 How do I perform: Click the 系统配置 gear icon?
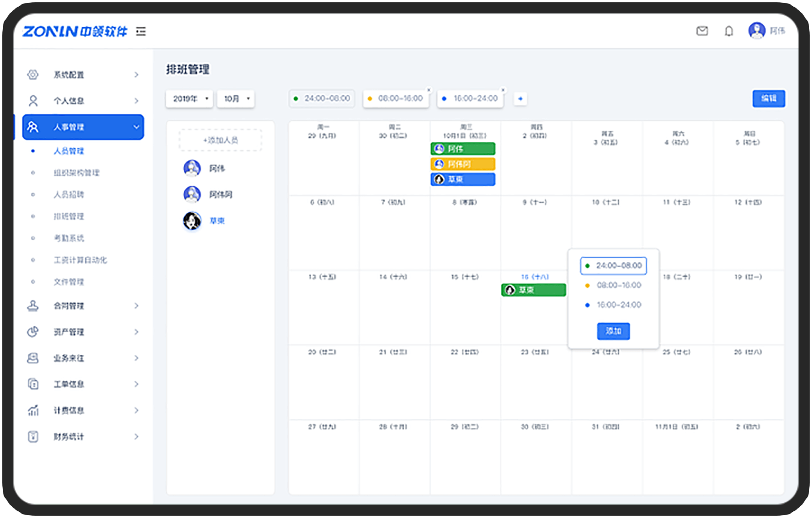(x=33, y=75)
